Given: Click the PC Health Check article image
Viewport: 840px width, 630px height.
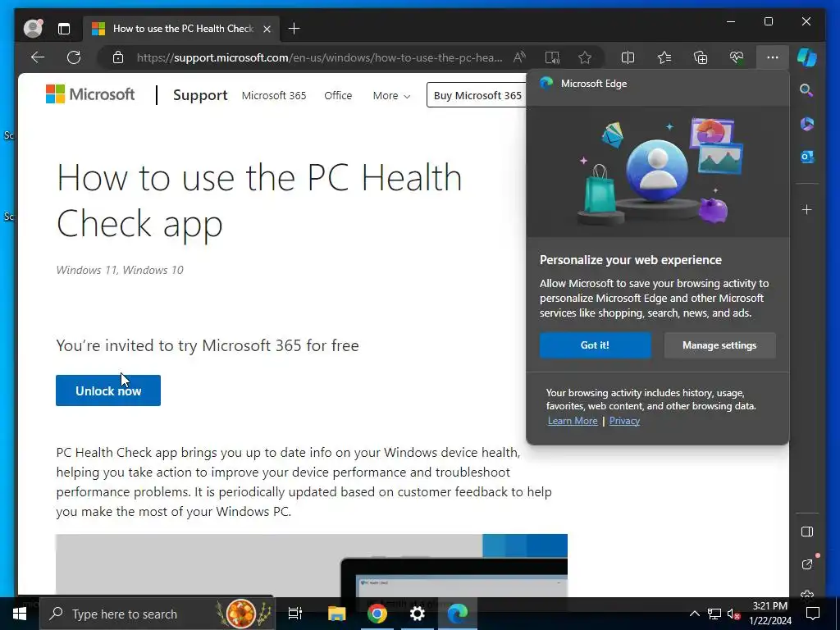Looking at the screenshot, I should click(311, 565).
